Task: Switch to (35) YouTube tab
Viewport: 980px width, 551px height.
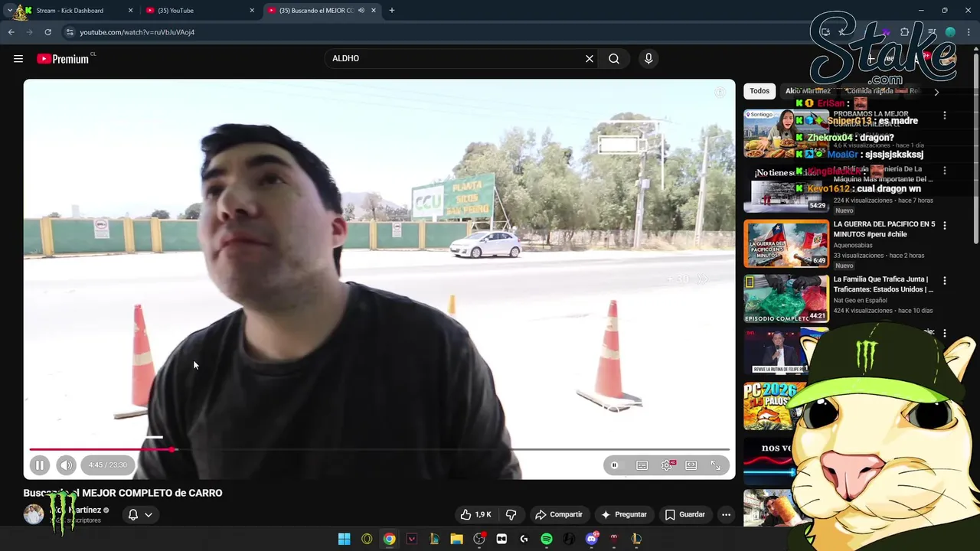Action: click(199, 11)
